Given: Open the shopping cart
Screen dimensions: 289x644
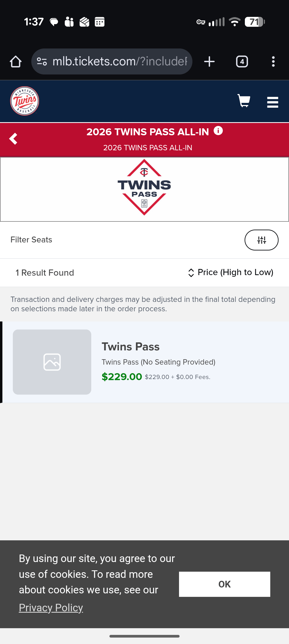Looking at the screenshot, I should point(244,101).
